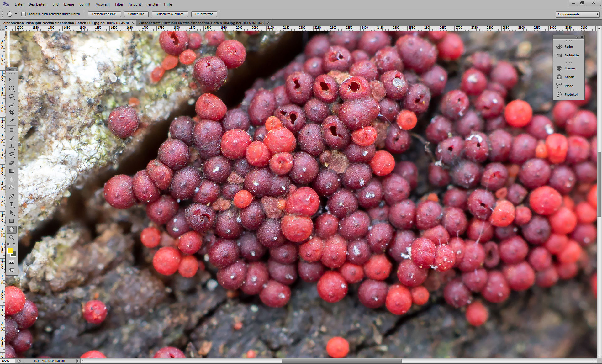The image size is (602, 364).
Task: Select the Crop tool
Action: coord(12,113)
